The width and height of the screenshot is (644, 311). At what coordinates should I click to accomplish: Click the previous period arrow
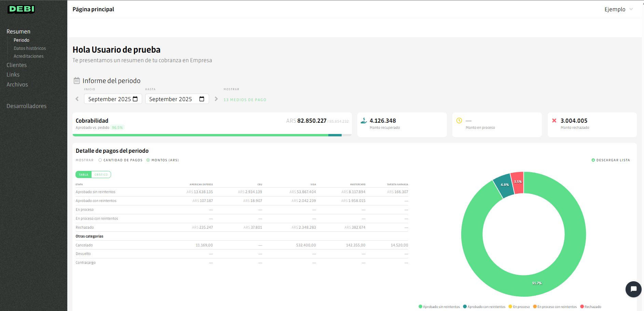tap(77, 99)
